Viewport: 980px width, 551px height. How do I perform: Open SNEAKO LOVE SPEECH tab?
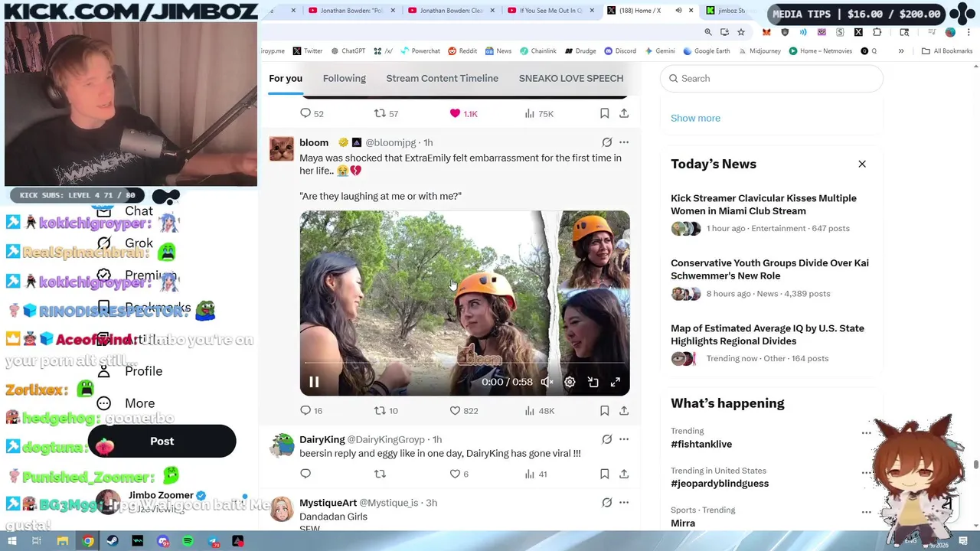(571, 78)
